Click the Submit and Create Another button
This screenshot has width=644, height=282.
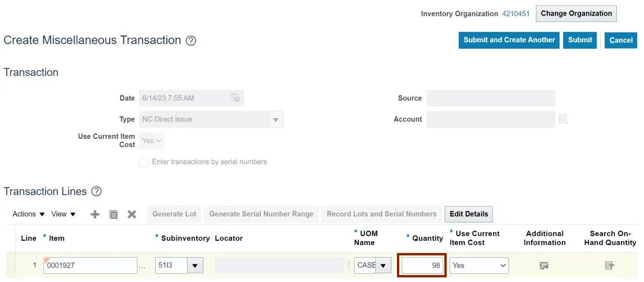click(509, 40)
